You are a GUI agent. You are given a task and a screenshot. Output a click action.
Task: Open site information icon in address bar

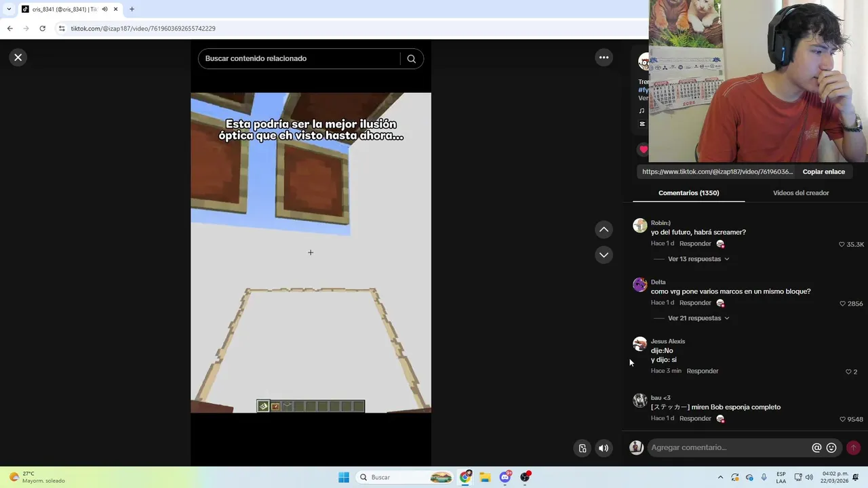pyautogui.click(x=62, y=28)
